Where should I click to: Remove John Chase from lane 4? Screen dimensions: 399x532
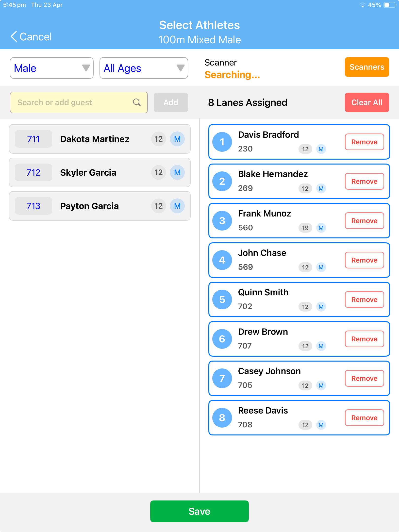point(364,260)
